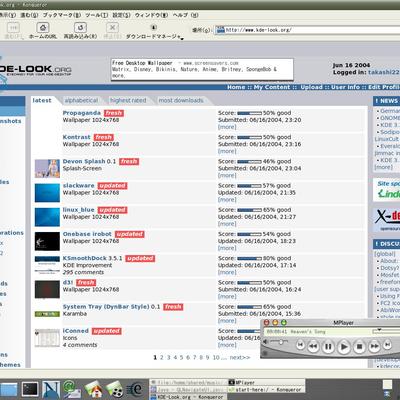The image size is (400, 400).
Task: Click the Devon Splash thumbnail
Action: click(x=47, y=169)
